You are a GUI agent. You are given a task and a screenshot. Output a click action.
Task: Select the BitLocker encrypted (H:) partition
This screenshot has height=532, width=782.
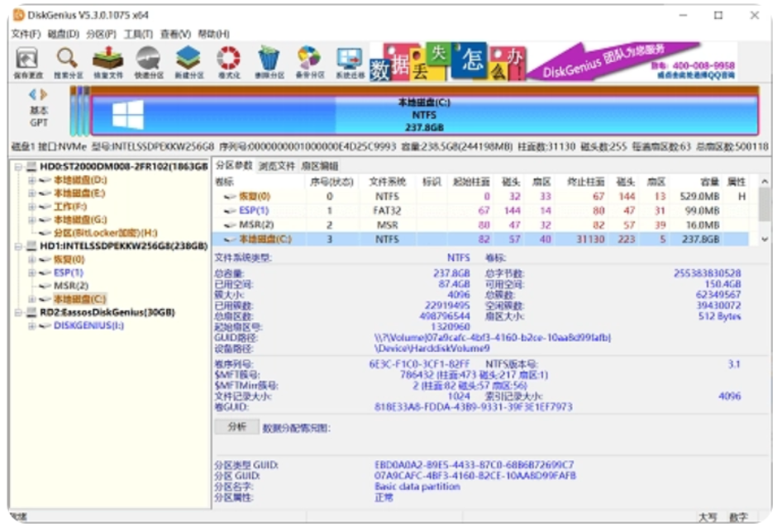[x=105, y=233]
